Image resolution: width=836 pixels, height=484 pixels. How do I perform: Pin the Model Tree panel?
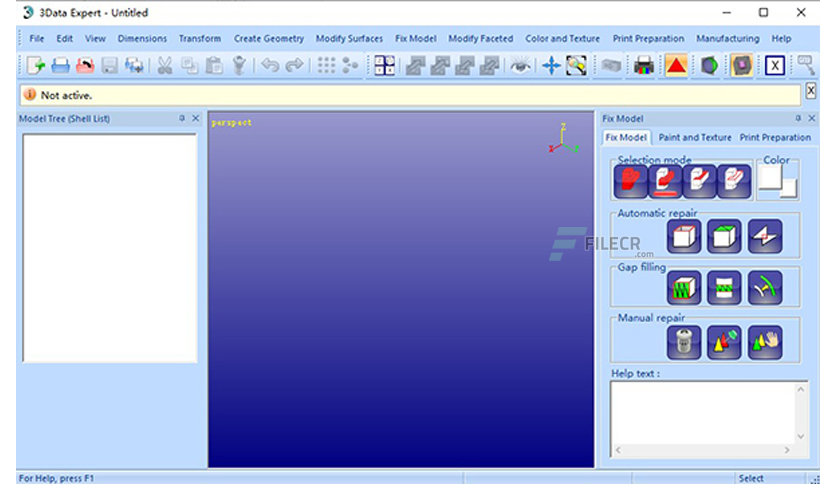(182, 118)
